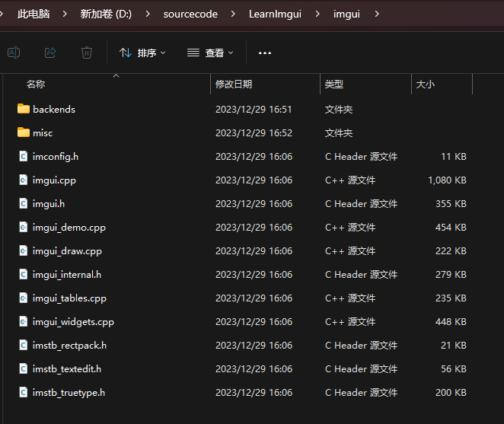
Task: Click imgui.h file icon
Action: point(24,203)
